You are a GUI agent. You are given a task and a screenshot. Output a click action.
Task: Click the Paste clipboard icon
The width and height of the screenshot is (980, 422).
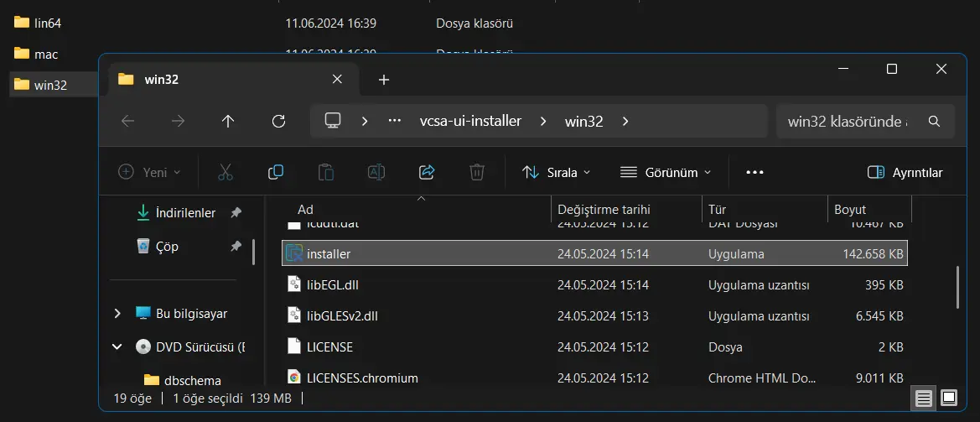tap(325, 173)
